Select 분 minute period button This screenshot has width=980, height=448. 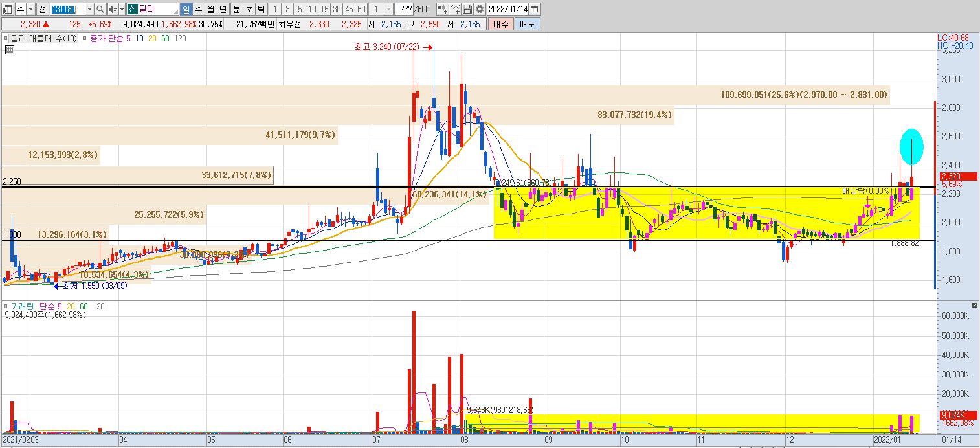[236, 9]
